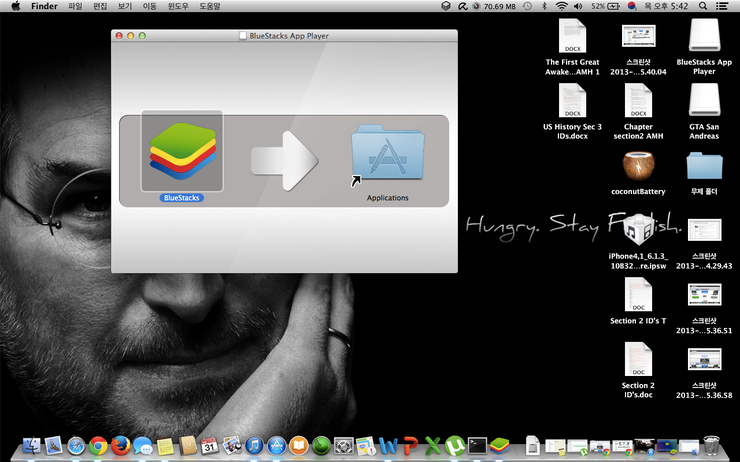Open iTunes from the Dock
This screenshot has width=740, height=462.
pos(254,445)
